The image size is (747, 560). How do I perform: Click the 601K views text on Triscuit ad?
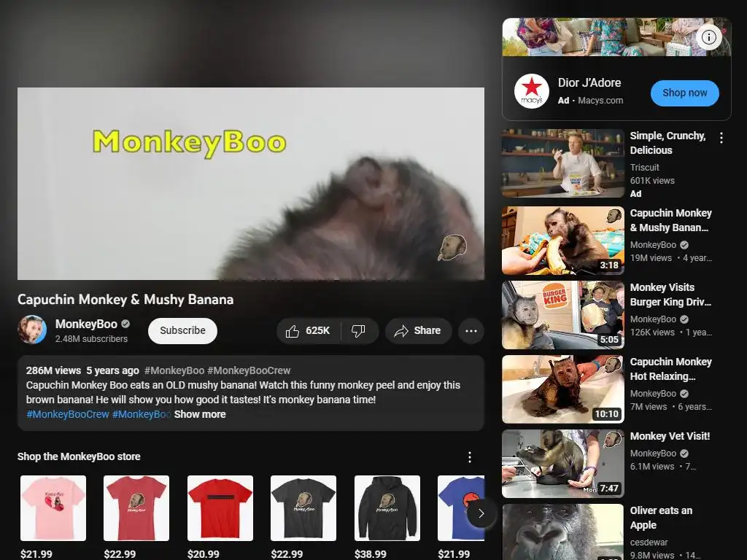(x=652, y=181)
